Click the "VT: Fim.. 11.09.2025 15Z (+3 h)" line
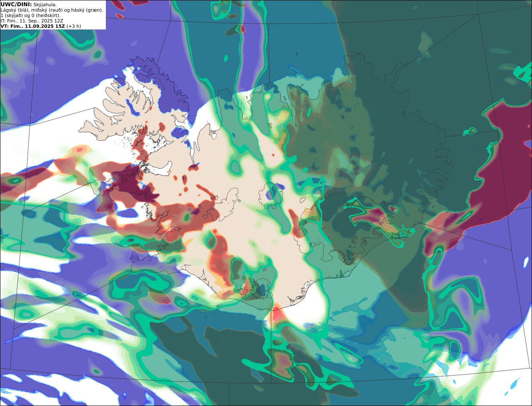 click(x=41, y=26)
